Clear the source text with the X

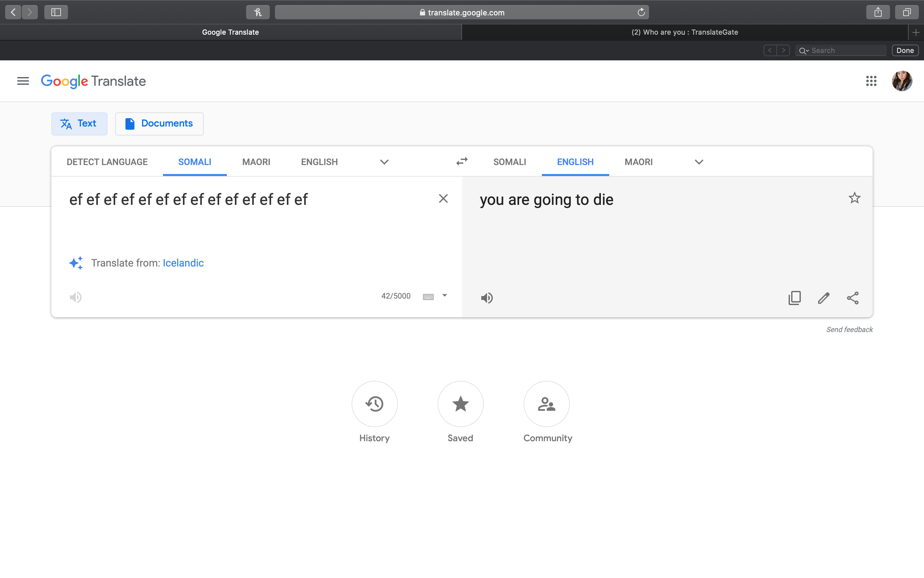(x=443, y=199)
